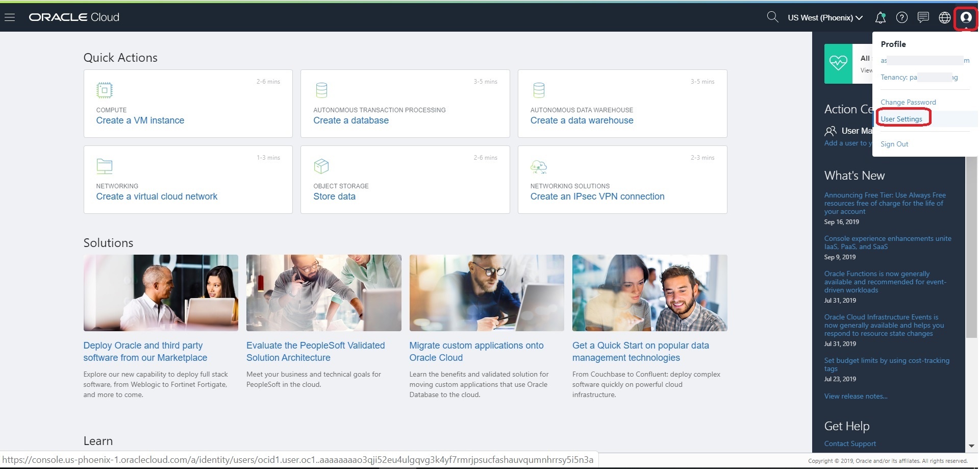Click the Solutions heading text
The height and width of the screenshot is (469, 980).
point(108,243)
